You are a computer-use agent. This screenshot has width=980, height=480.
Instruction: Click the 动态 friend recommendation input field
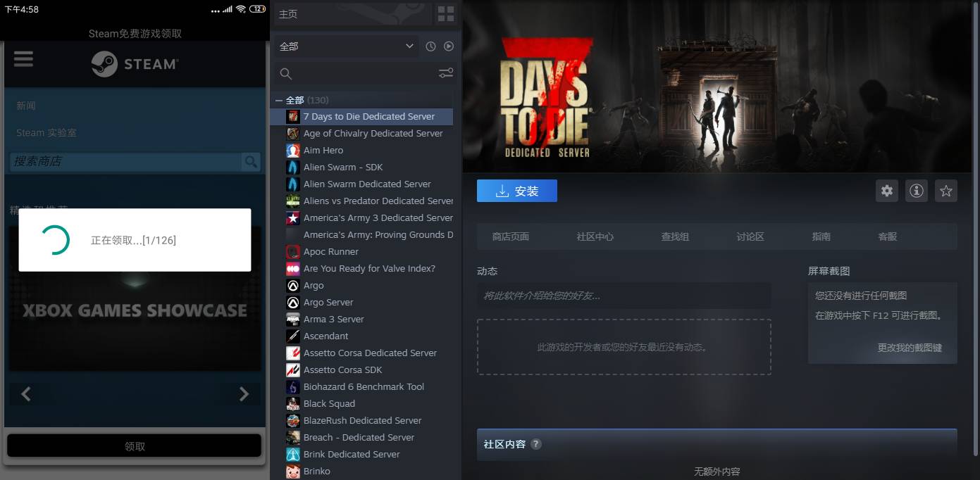pos(623,296)
